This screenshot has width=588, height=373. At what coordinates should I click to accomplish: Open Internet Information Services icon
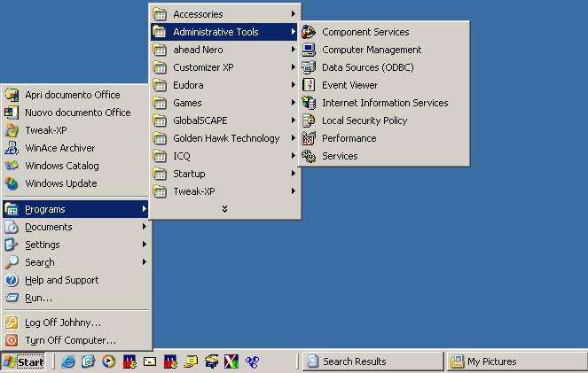pyautogui.click(x=309, y=103)
